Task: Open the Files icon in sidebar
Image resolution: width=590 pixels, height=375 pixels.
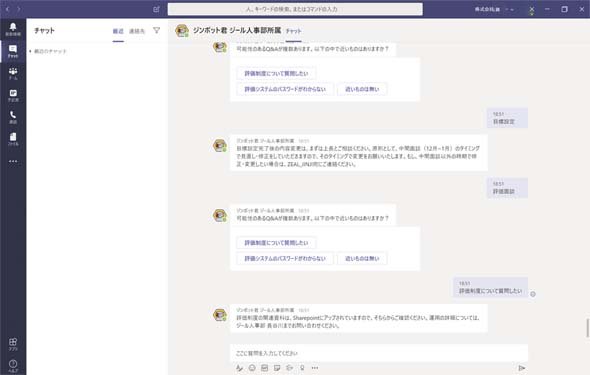Action: pyautogui.click(x=13, y=139)
